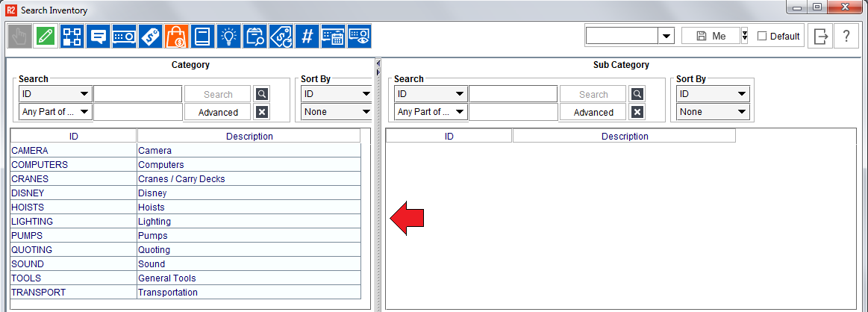This screenshot has height=312, width=868.
Task: Click the question mark help icon
Action: (x=846, y=36)
